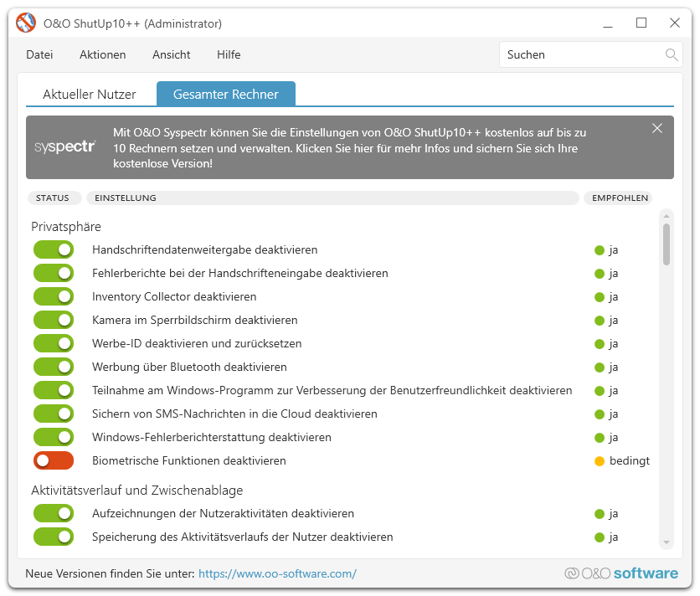Click the search magnifier icon
This screenshot has height=596, width=700.
pos(671,54)
